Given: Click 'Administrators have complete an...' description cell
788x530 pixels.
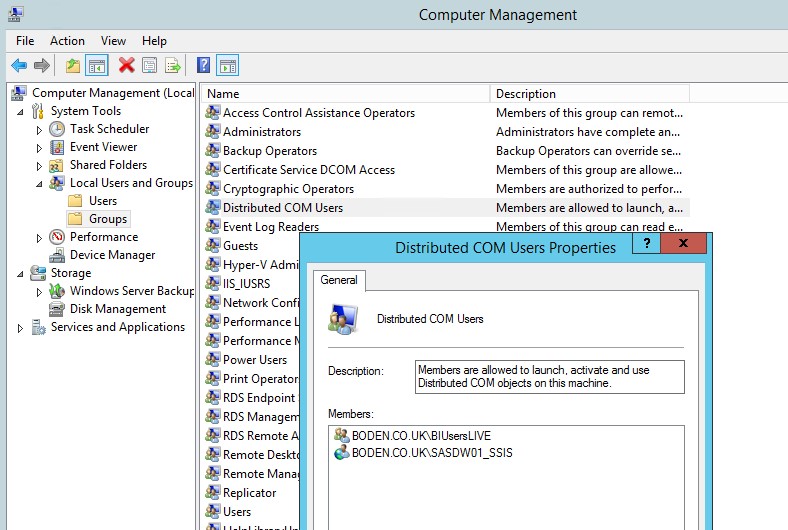Looking at the screenshot, I should 587,132.
